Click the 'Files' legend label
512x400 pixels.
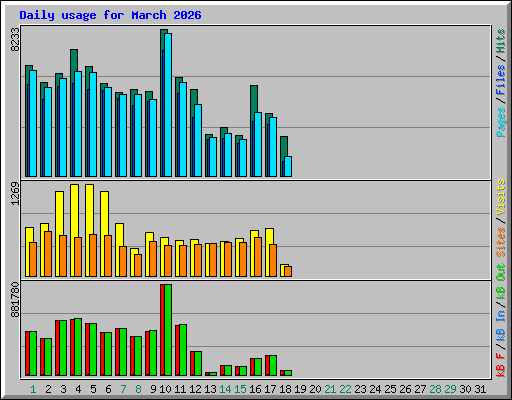coord(501,80)
